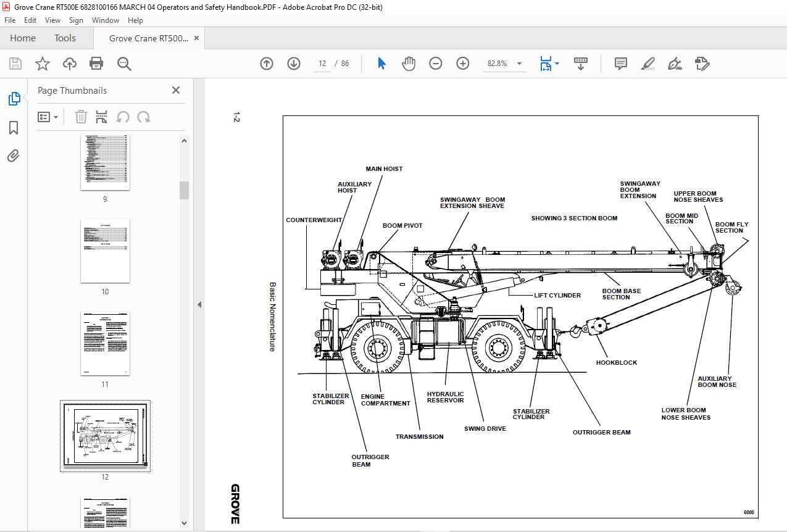The image size is (787, 532).
Task: Click the COUNTERWEIGHT label in diagram
Action: pyautogui.click(x=314, y=220)
